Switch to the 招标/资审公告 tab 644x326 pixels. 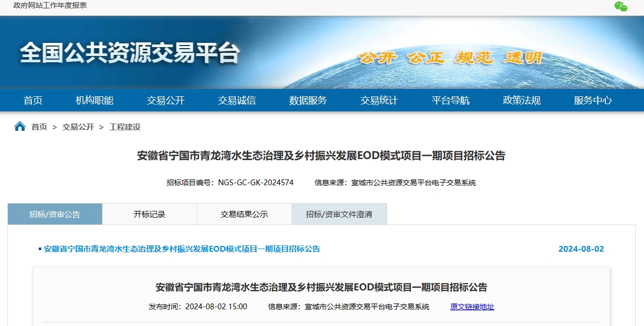coord(55,214)
